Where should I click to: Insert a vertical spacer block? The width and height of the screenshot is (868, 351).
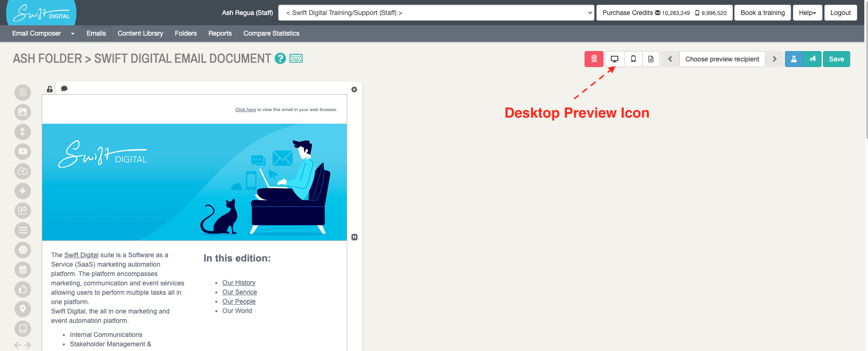[x=23, y=132]
